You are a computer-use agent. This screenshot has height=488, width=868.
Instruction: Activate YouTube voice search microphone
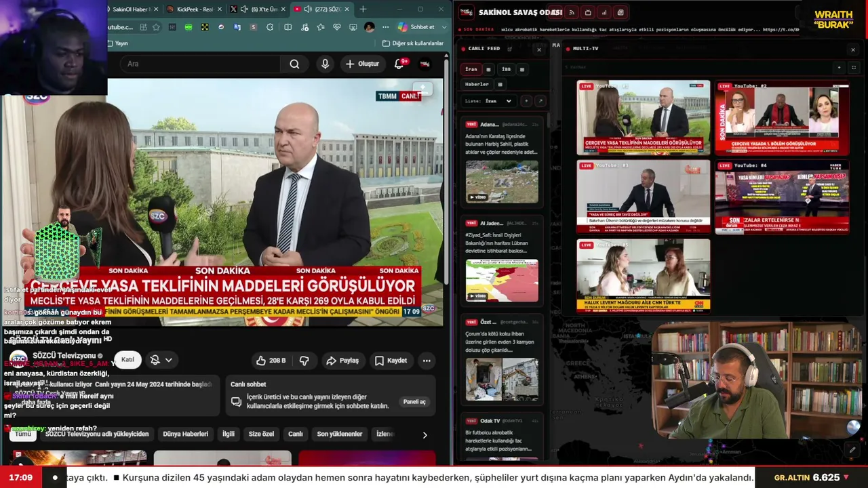click(325, 64)
